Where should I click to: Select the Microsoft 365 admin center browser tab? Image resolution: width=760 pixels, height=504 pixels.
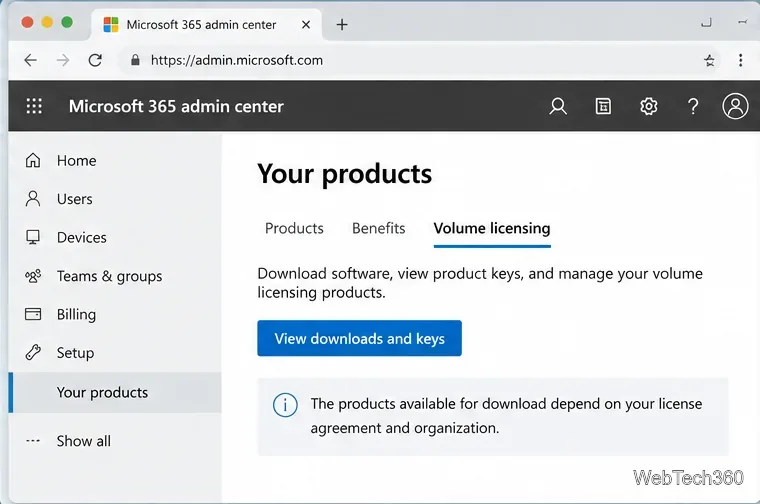[x=206, y=24]
